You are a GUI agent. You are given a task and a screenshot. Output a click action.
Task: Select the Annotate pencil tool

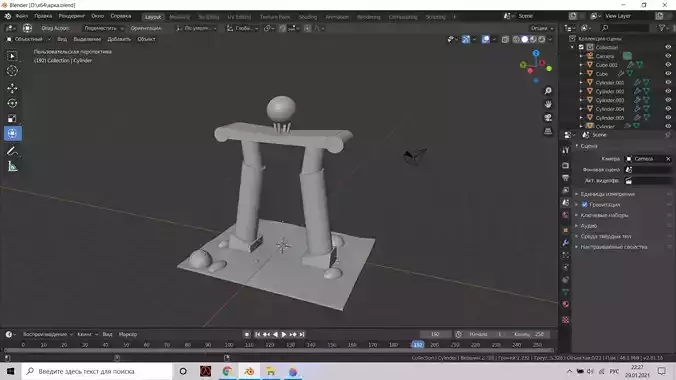pyautogui.click(x=12, y=151)
